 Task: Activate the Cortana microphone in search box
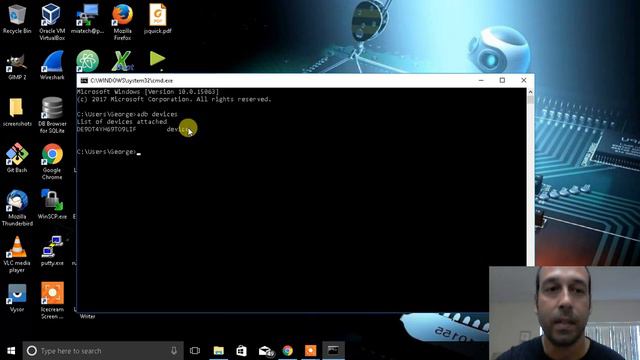tap(174, 351)
